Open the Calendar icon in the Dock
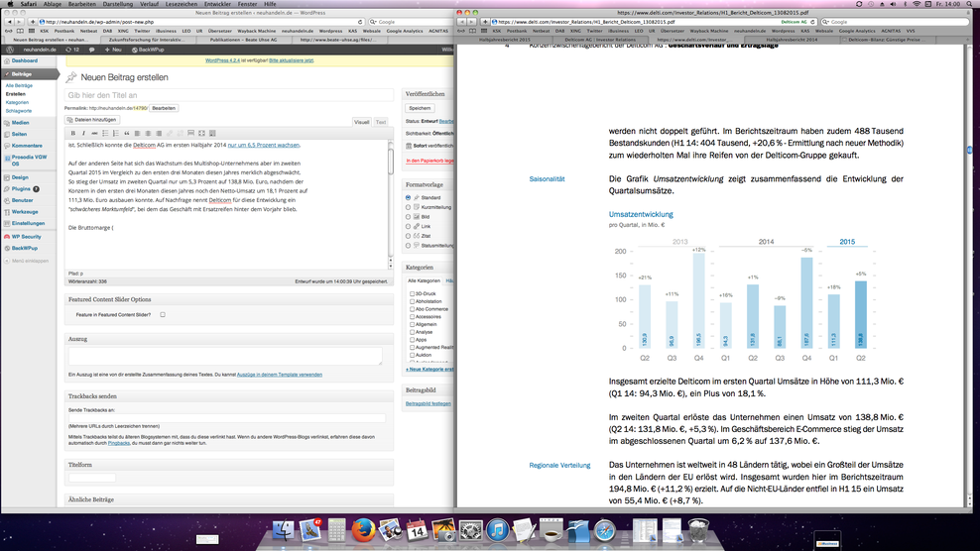This screenshot has width=980, height=551. (417, 531)
